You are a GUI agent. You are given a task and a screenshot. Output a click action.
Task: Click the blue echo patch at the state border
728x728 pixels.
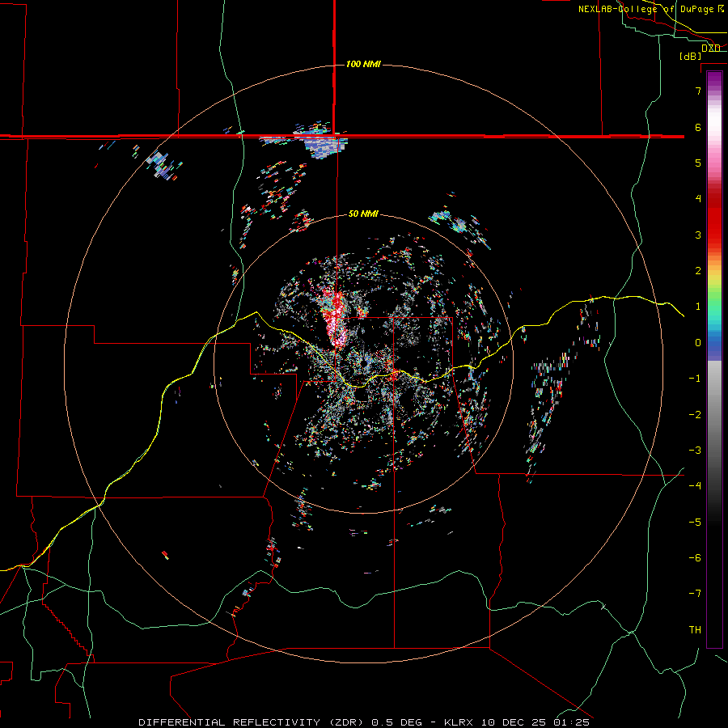324,145
